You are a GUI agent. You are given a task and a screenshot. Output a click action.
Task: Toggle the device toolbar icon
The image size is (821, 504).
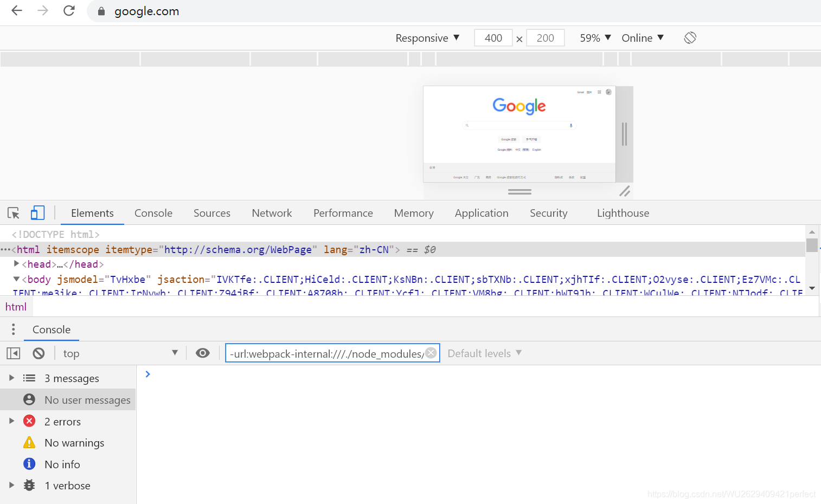click(37, 212)
